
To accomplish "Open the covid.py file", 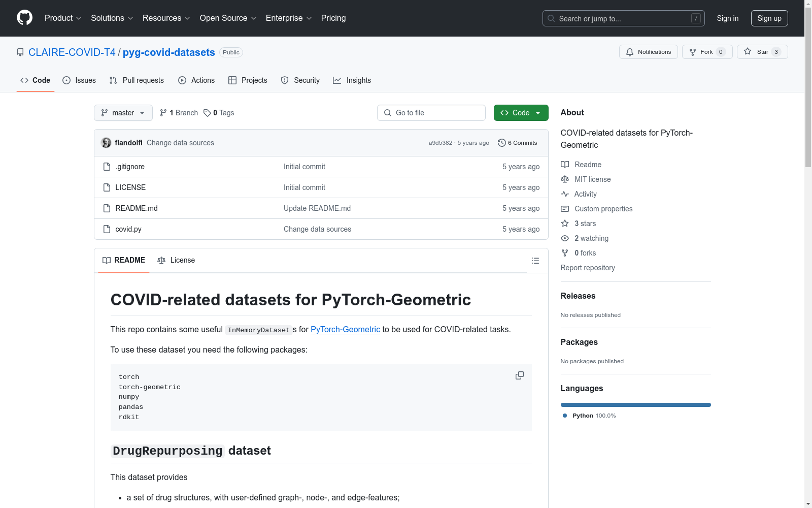I will point(128,229).
